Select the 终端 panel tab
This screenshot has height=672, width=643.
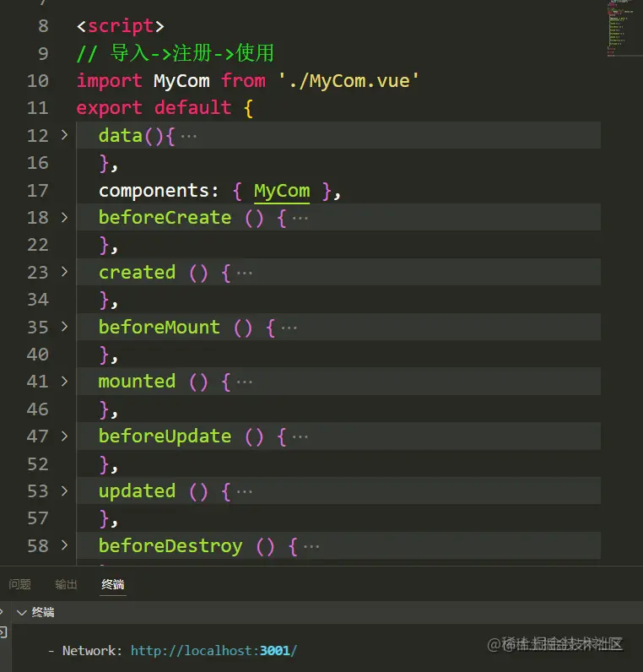tap(113, 584)
